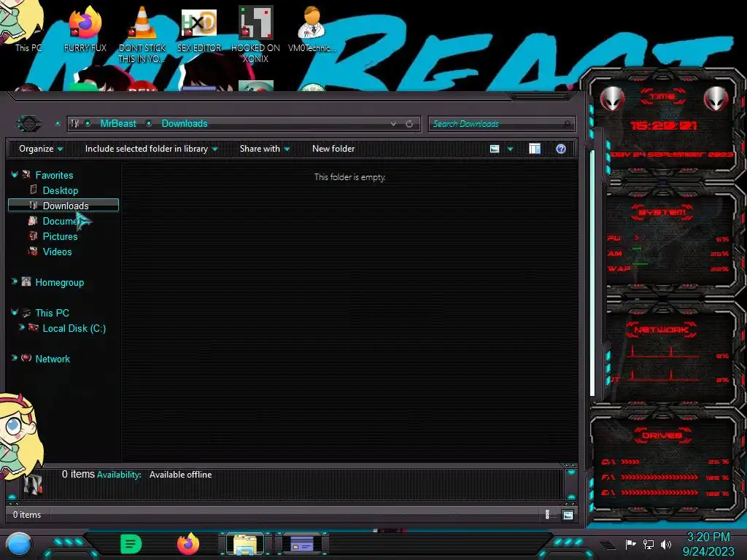Click the refresh icon in address bar
This screenshot has width=747, height=560.
coord(409,124)
